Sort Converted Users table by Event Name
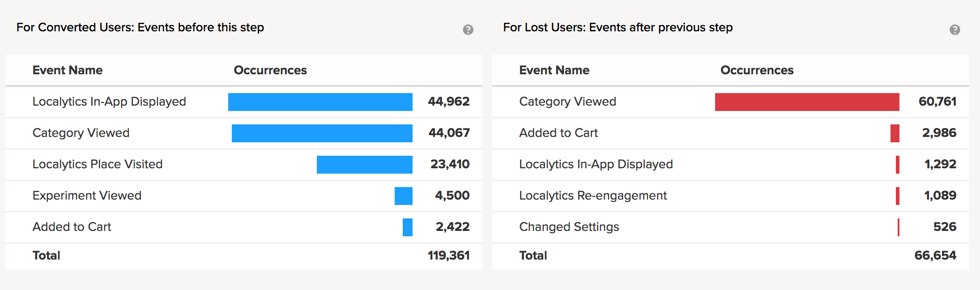Viewport: 980px width, 290px height. [x=68, y=70]
